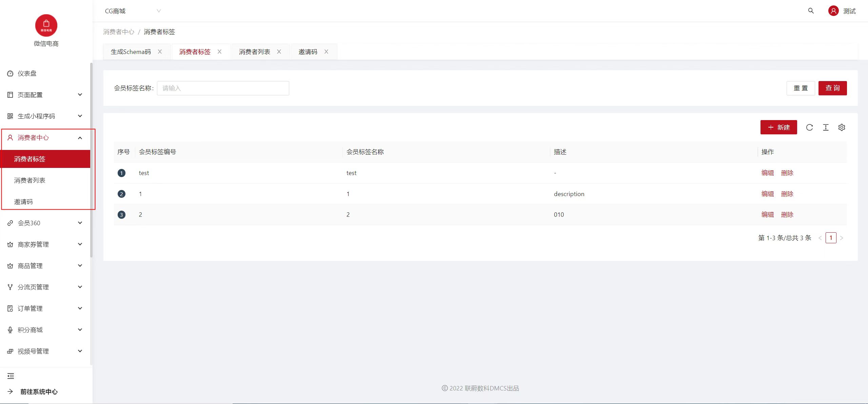
Task: Refresh the table with reload icon
Action: click(809, 127)
